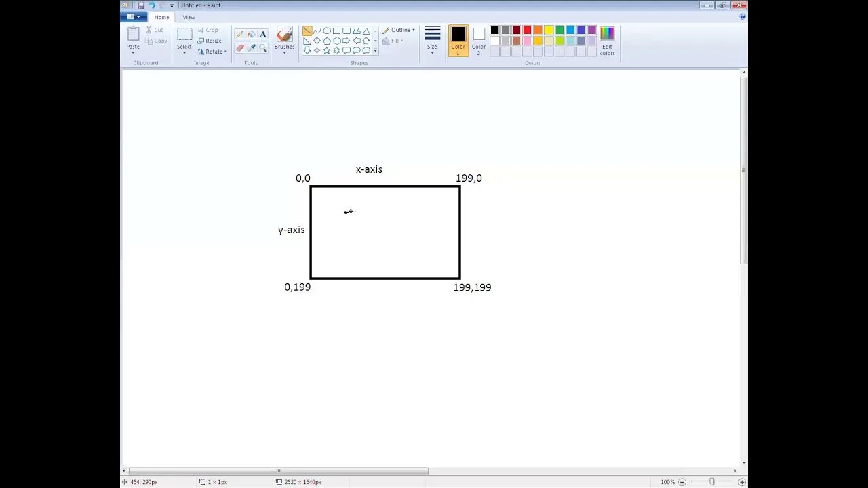Click the Undo icon in title bar
868x488 pixels.
pos(151,5)
